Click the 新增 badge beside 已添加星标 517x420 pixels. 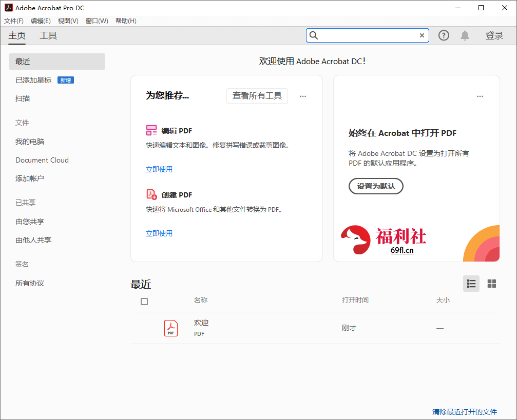click(66, 80)
